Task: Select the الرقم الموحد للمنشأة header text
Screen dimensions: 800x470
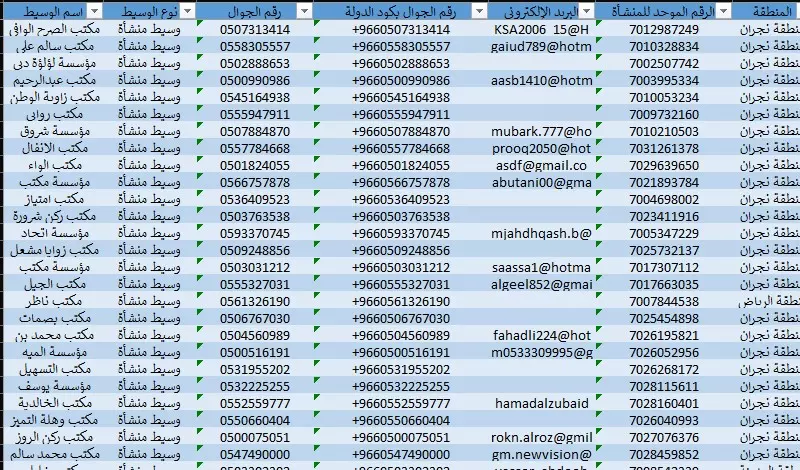Action: tap(663, 11)
